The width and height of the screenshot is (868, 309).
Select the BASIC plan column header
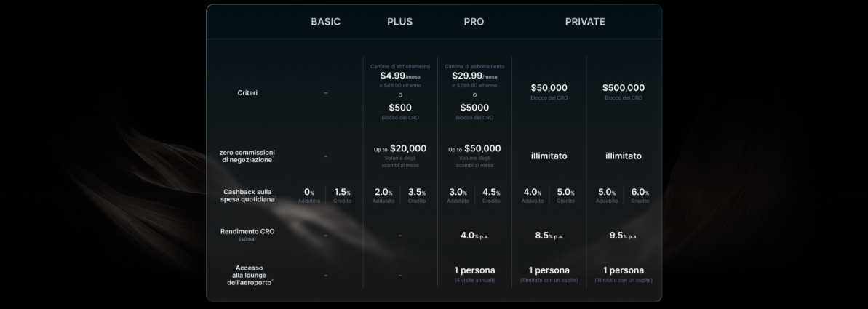(325, 22)
